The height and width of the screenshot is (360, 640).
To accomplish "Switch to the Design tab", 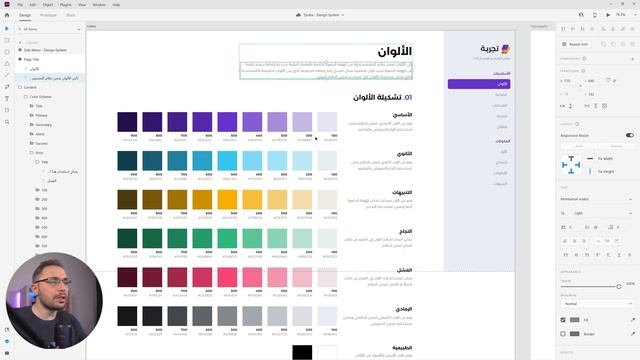I will [x=25, y=15].
